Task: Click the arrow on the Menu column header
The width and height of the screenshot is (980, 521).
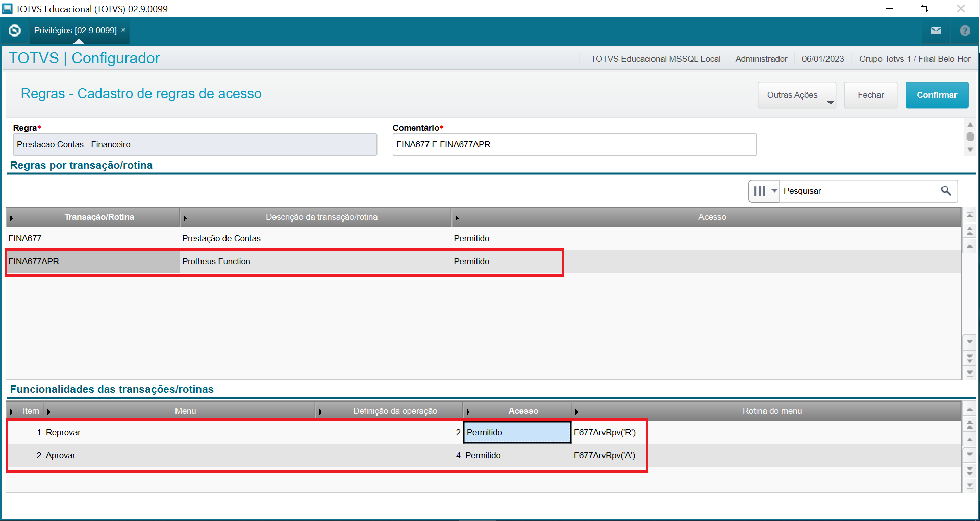Action: pos(48,411)
